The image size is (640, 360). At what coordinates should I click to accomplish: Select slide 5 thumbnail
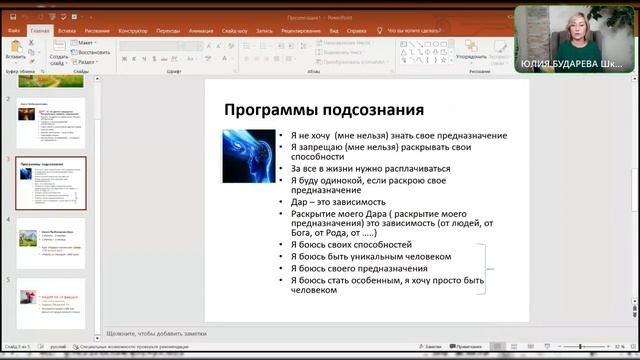pos(51,304)
